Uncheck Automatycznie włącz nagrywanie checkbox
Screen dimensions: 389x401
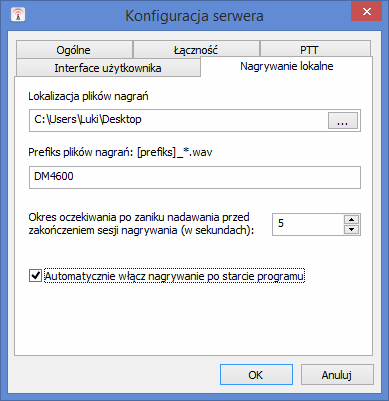pyautogui.click(x=35, y=276)
